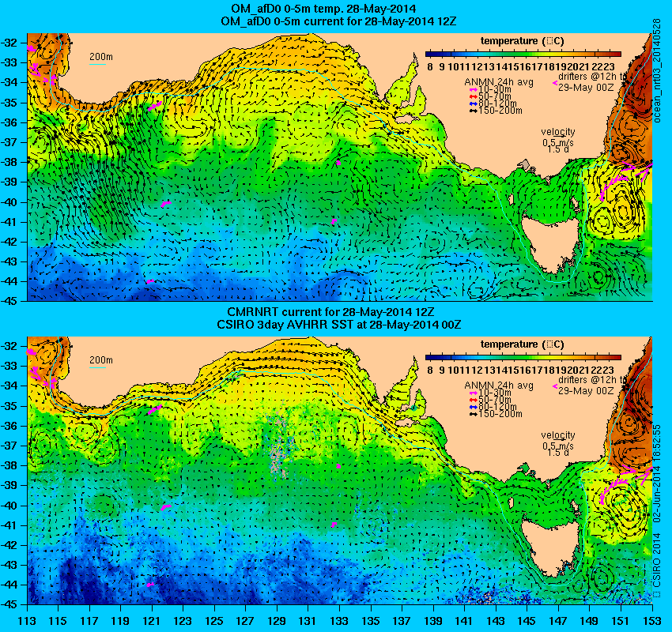672x632 pixels.
Task: Click '150-200m' text in the top legend
Action: (x=500, y=111)
